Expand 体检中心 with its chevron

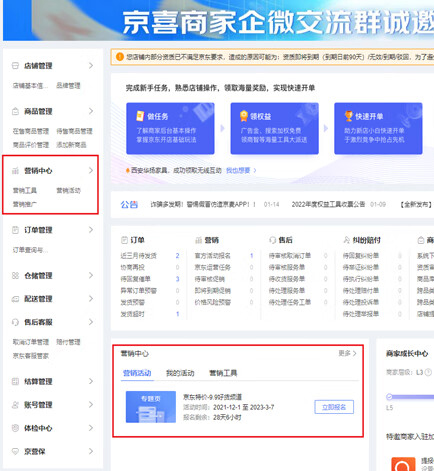click(x=91, y=428)
